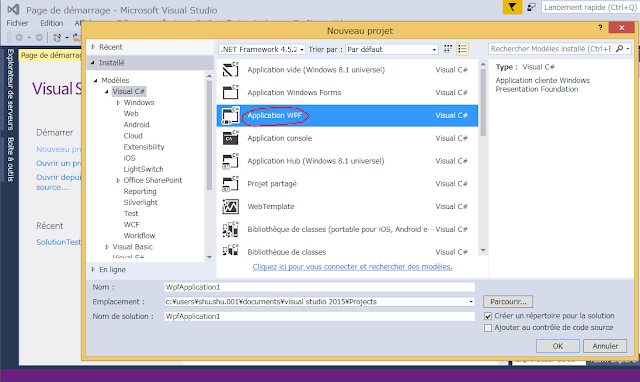This screenshot has width=640, height=382.
Task: Expand the Office SharePoint tree node
Action: 118,180
